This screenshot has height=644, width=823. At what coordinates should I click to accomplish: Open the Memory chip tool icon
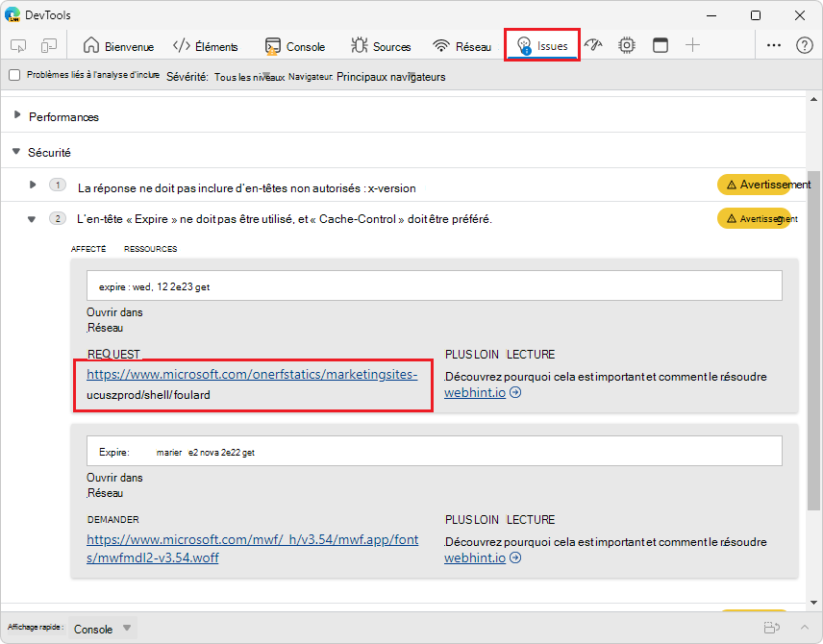(x=627, y=46)
